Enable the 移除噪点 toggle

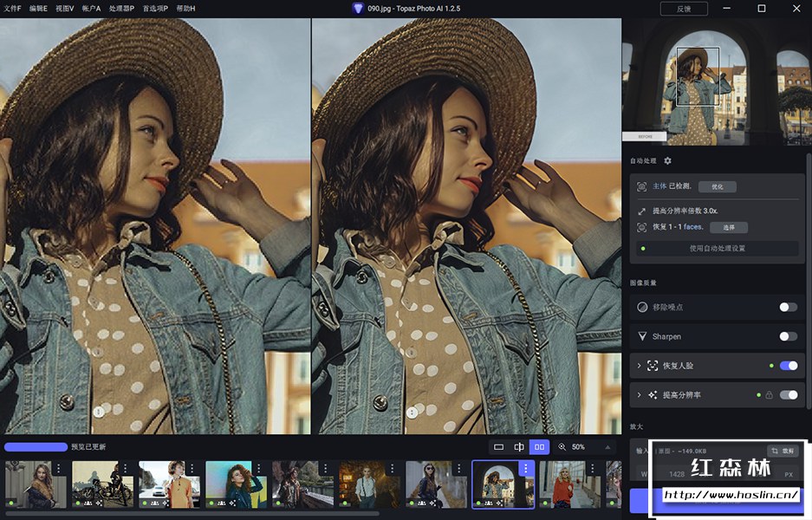[788, 307]
